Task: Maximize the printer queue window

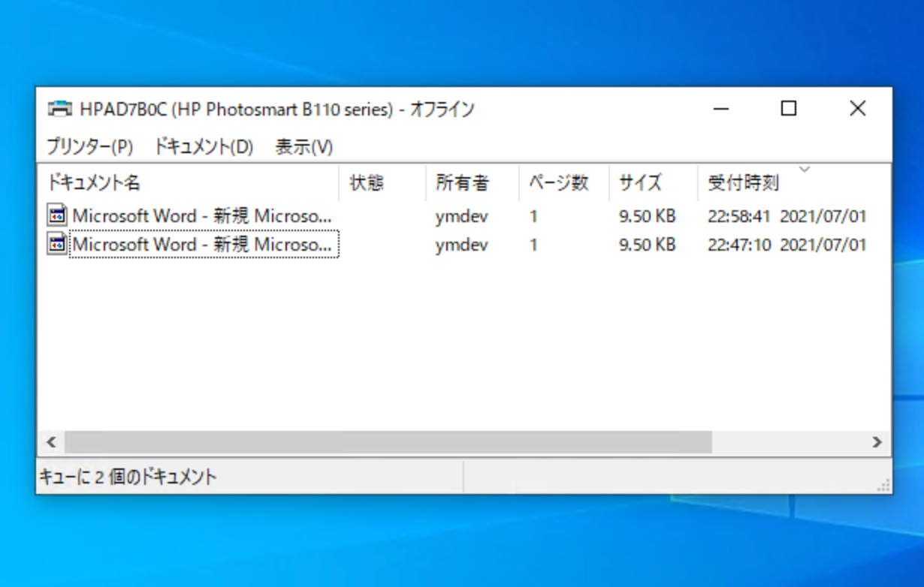Action: tap(789, 109)
